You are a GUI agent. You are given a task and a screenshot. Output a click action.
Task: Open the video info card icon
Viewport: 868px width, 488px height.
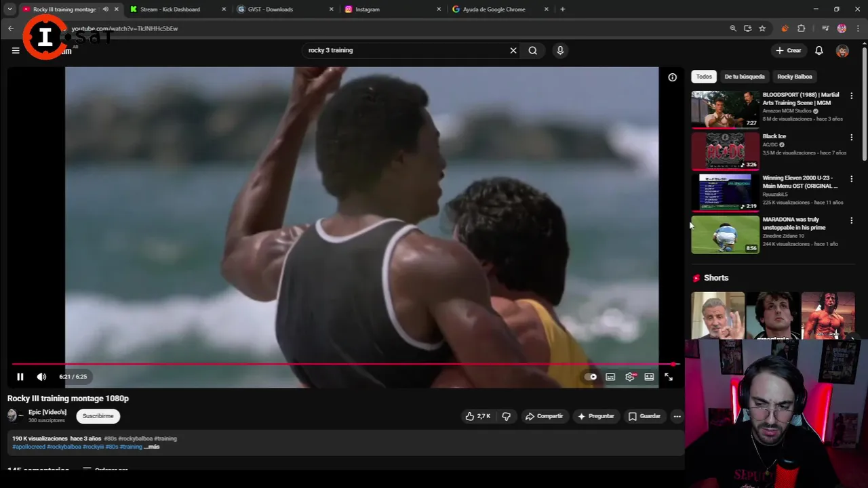(672, 77)
